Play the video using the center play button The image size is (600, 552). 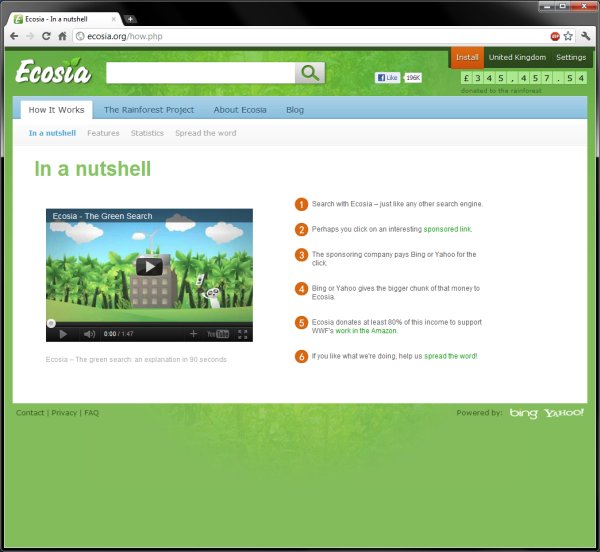(x=149, y=267)
